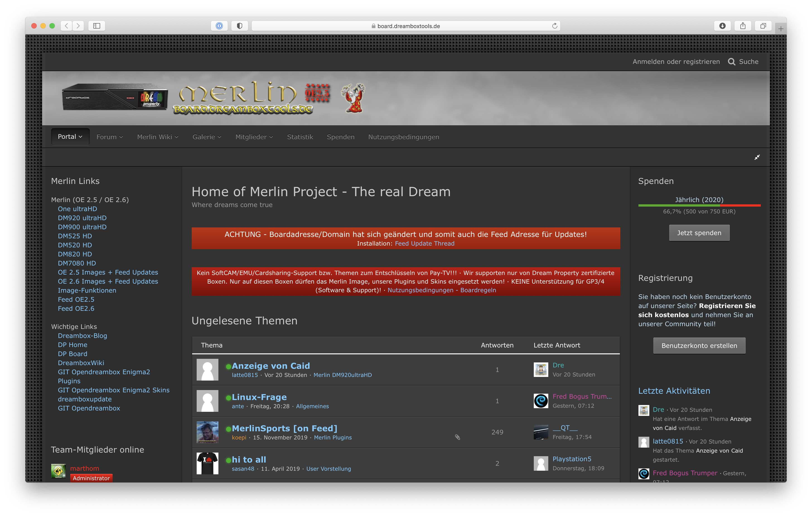The image size is (812, 516).
Task: Open GIT Opendreambox Enigma2 Skins link
Action: (114, 390)
